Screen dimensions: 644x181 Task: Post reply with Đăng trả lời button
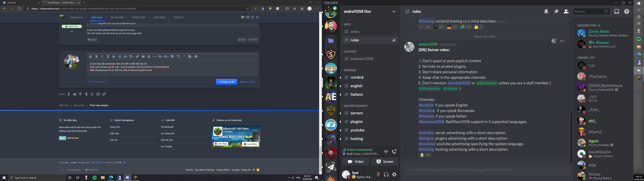pyautogui.click(x=226, y=82)
